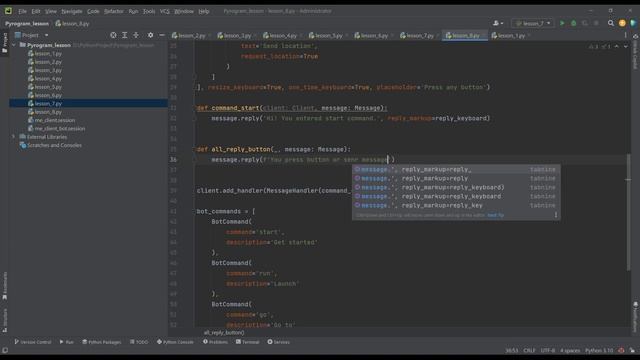Screen dimensions: 640x360
Task: Open the Run tool window at bottom
Action: pos(67,342)
